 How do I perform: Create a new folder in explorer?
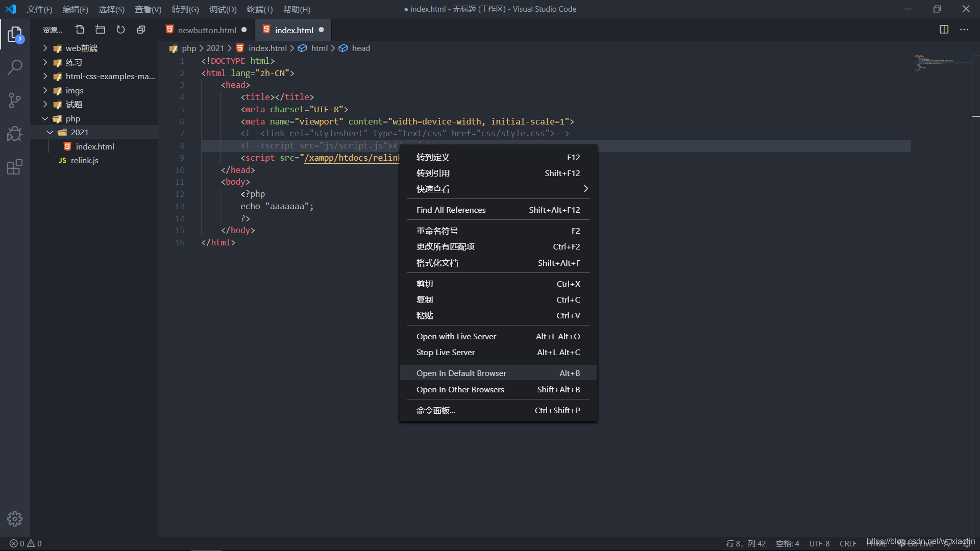100,30
